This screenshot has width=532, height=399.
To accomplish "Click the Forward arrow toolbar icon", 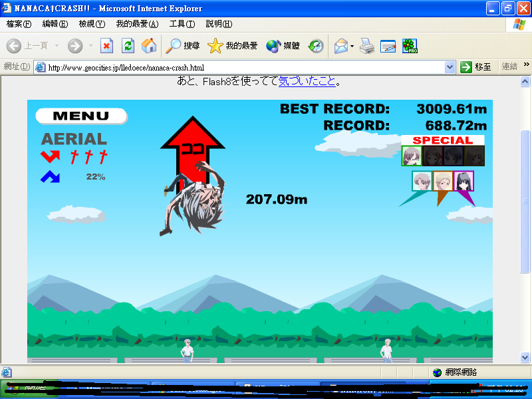I will (75, 46).
